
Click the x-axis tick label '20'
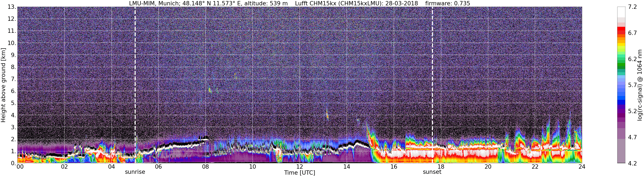488,167
